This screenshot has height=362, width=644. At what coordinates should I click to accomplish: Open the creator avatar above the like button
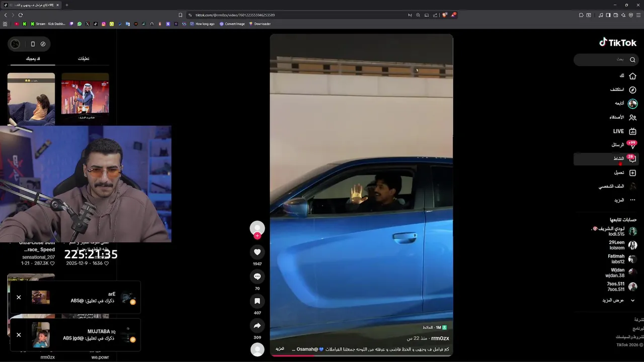point(257,228)
